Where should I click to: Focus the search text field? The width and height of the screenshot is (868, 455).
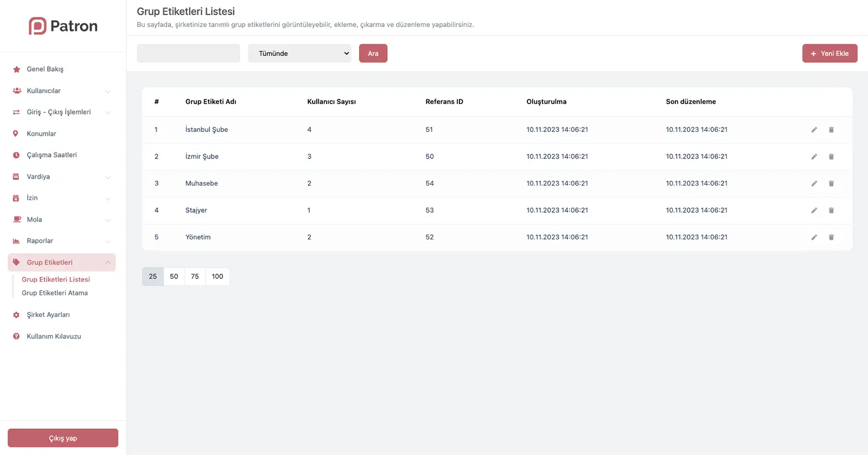coord(188,53)
